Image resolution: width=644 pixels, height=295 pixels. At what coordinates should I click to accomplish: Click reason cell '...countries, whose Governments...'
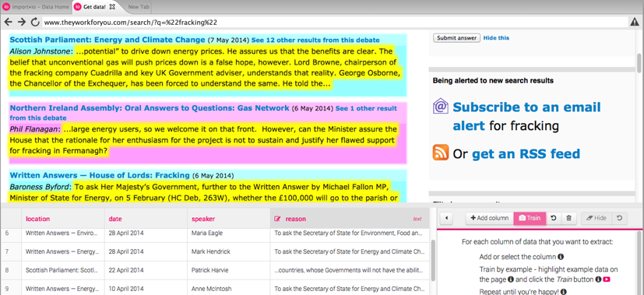click(x=350, y=270)
